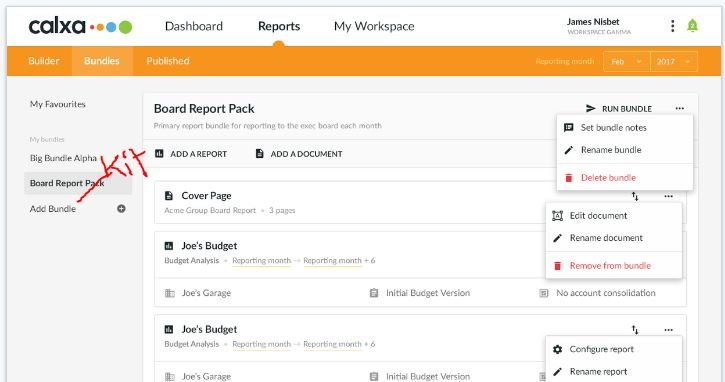Screen dimensions: 725x382
Task: Click icon beside No account consolidation
Action: click(544, 293)
